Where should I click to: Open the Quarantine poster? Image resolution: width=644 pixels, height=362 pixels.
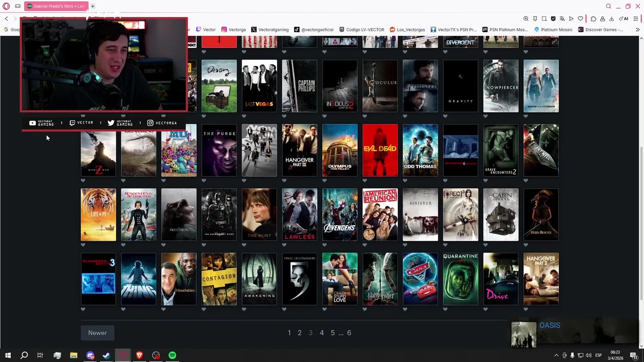[461, 279]
